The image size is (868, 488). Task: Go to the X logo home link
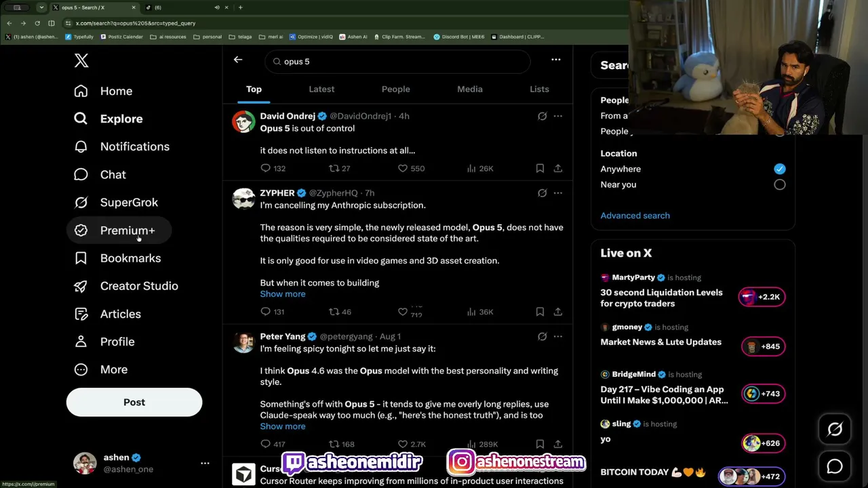click(x=81, y=60)
